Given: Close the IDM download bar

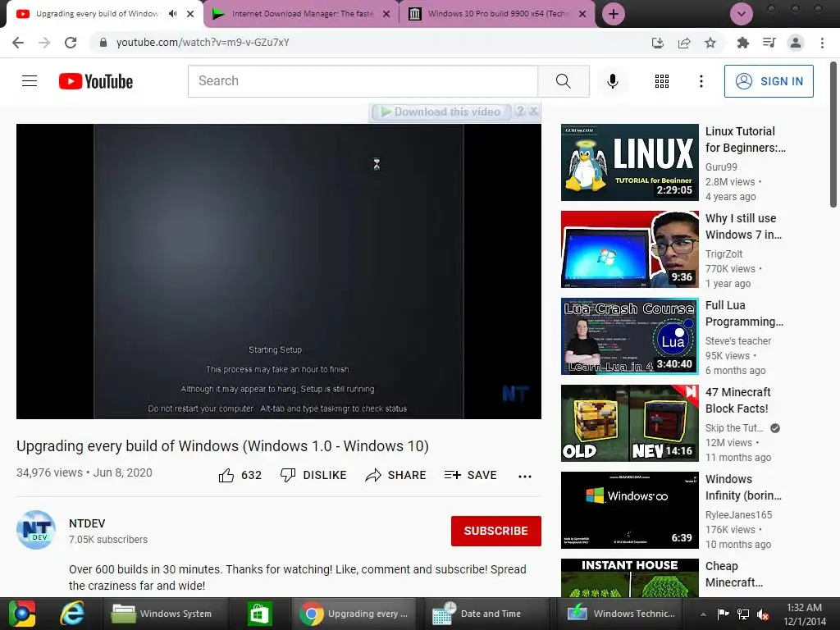Looking at the screenshot, I should (533, 111).
